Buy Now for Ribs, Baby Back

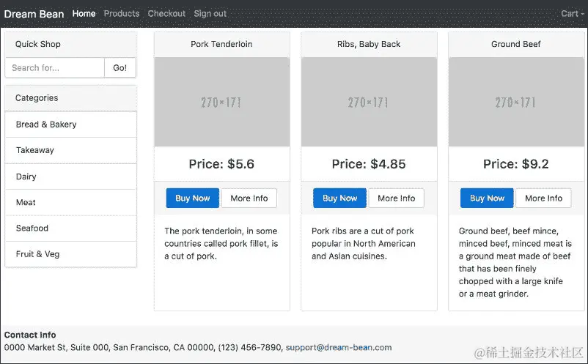[339, 198]
